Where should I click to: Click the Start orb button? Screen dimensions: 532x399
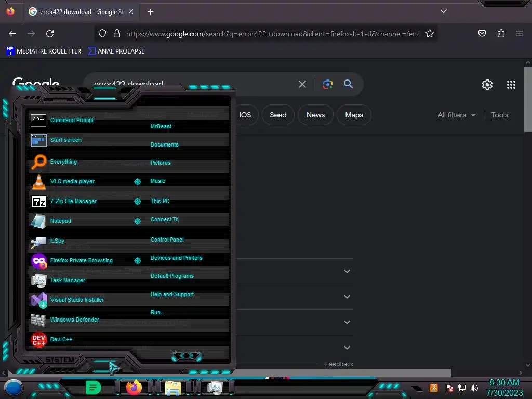tap(14, 388)
